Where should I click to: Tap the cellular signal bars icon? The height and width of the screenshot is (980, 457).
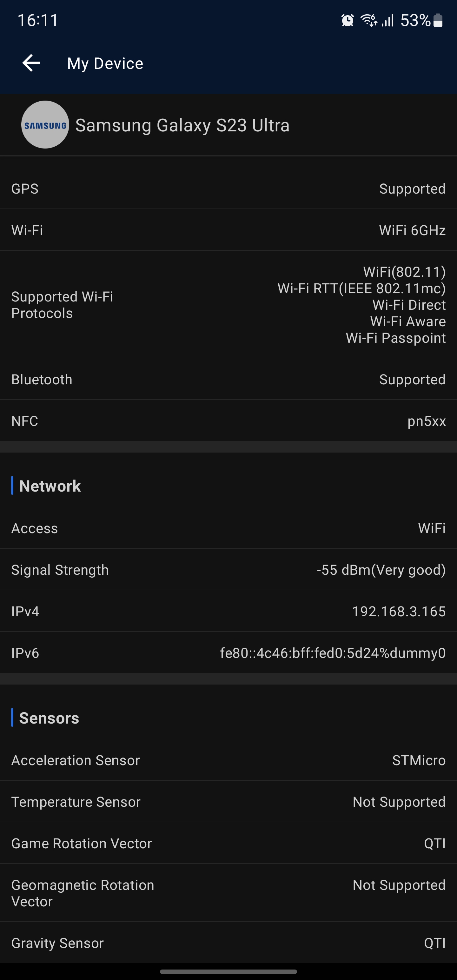click(388, 21)
